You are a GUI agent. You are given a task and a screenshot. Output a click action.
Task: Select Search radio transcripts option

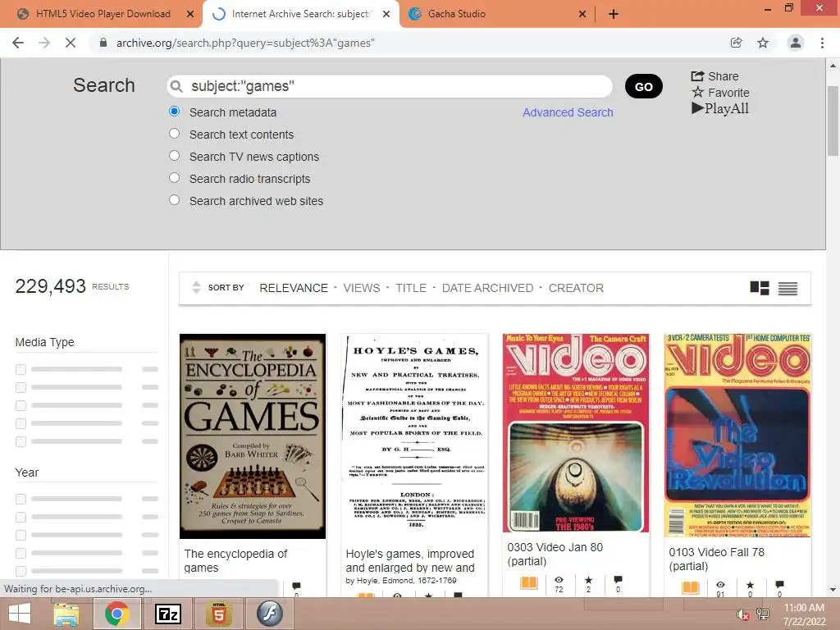click(174, 177)
